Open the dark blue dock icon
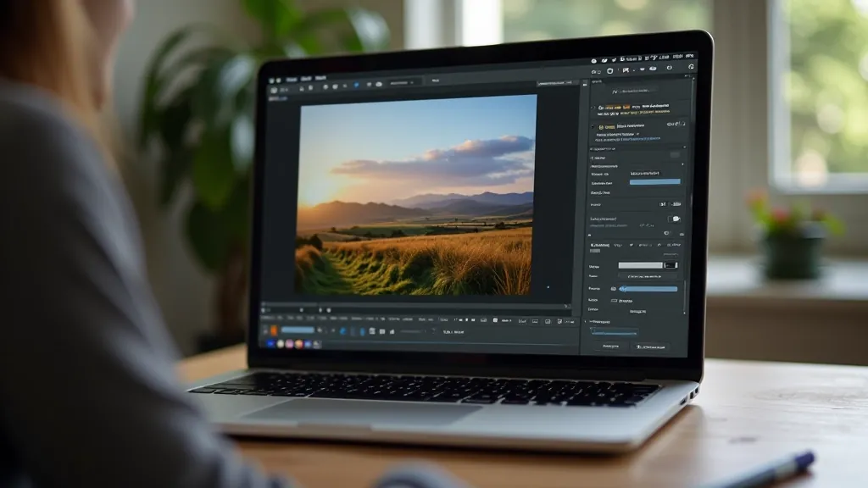The height and width of the screenshot is (488, 868). click(x=270, y=344)
